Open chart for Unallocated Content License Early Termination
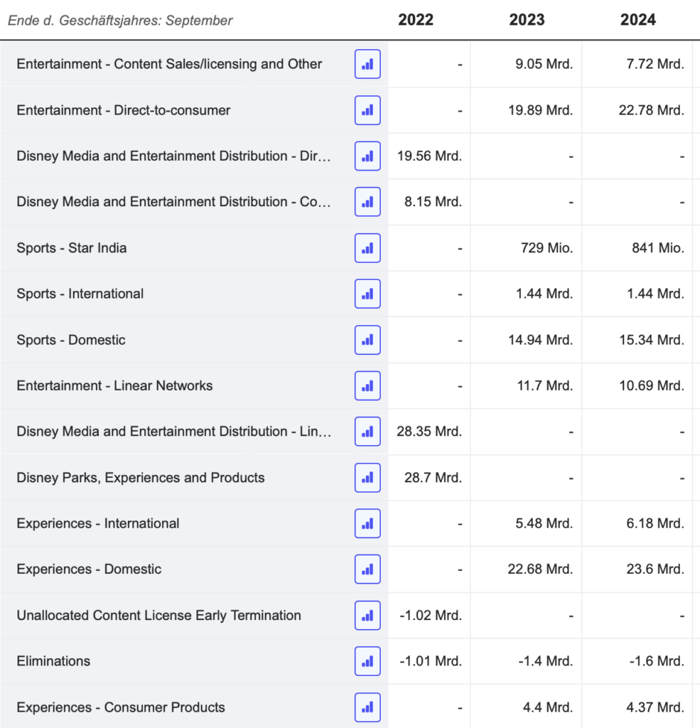The image size is (700, 728). coord(367,616)
